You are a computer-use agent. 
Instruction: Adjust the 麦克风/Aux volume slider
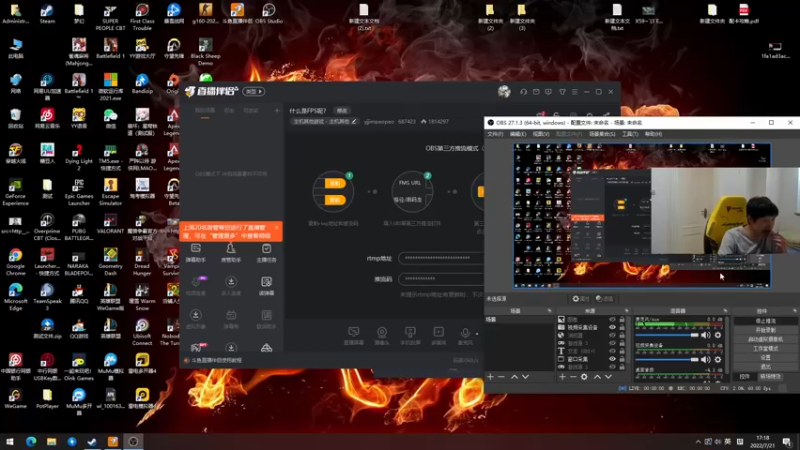click(667, 335)
